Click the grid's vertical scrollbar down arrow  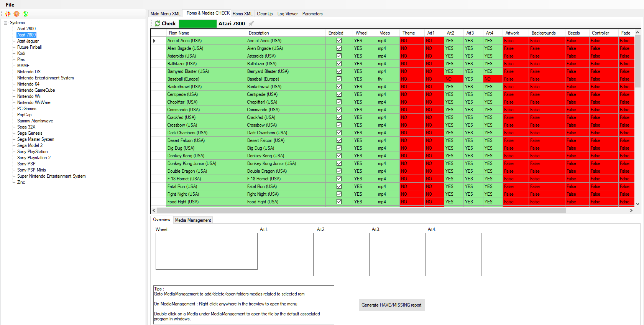click(637, 204)
